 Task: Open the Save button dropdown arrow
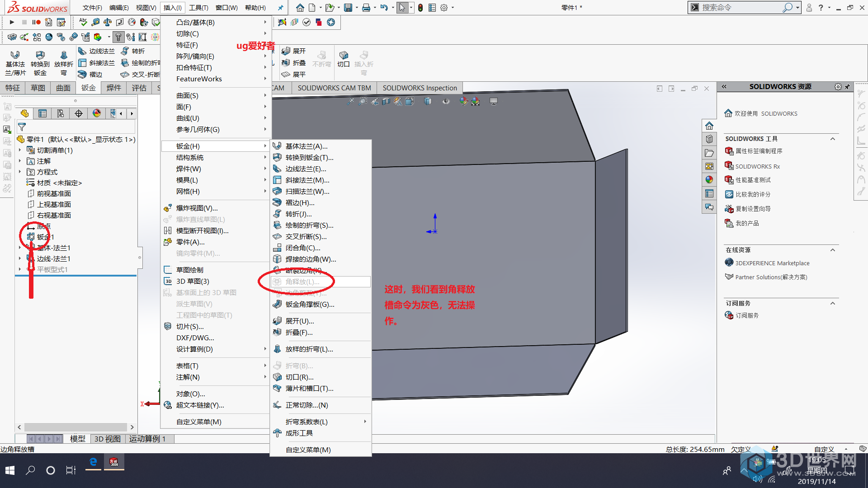[x=357, y=8]
